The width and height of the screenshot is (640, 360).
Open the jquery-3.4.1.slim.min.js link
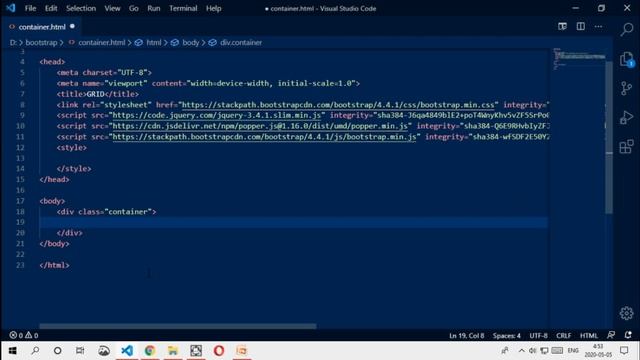pos(217,116)
